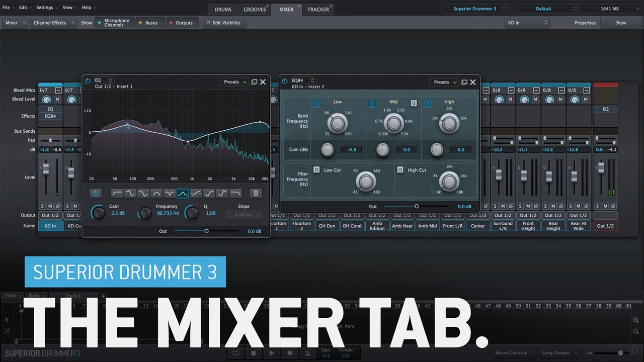The width and height of the screenshot is (644, 362).
Task: Toggle the Mid band Q button
Action: (414, 103)
